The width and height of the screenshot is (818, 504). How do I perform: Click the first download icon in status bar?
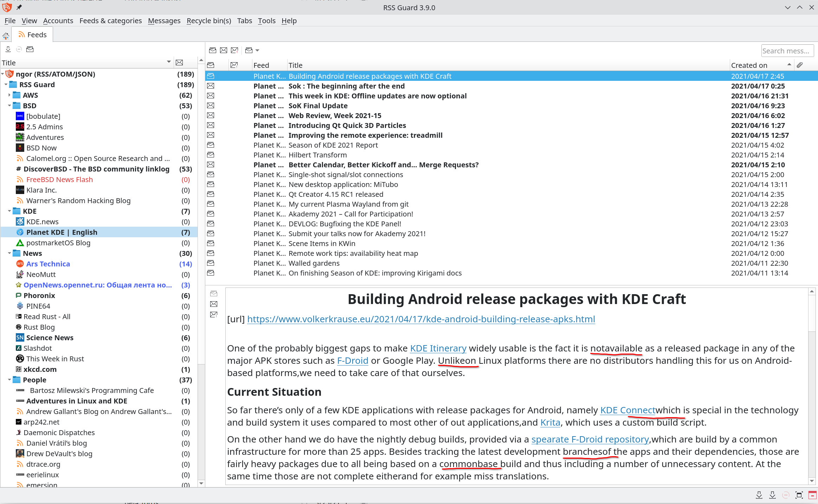pos(759,495)
